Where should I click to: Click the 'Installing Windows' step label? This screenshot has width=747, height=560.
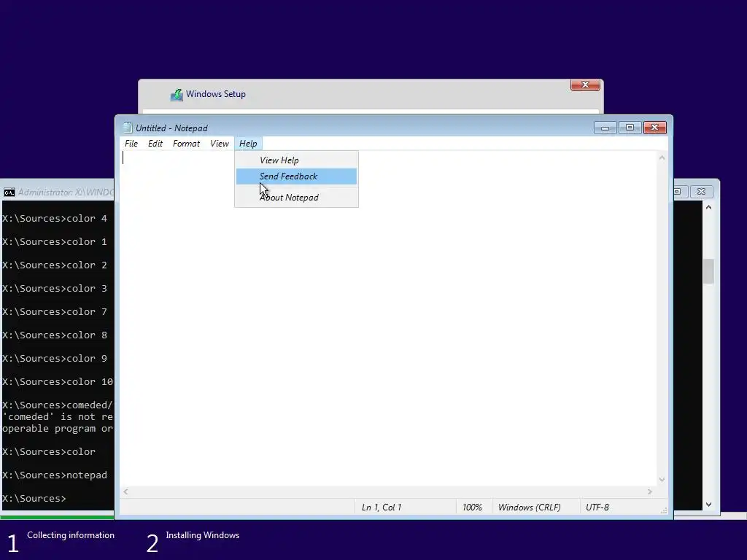tap(203, 535)
